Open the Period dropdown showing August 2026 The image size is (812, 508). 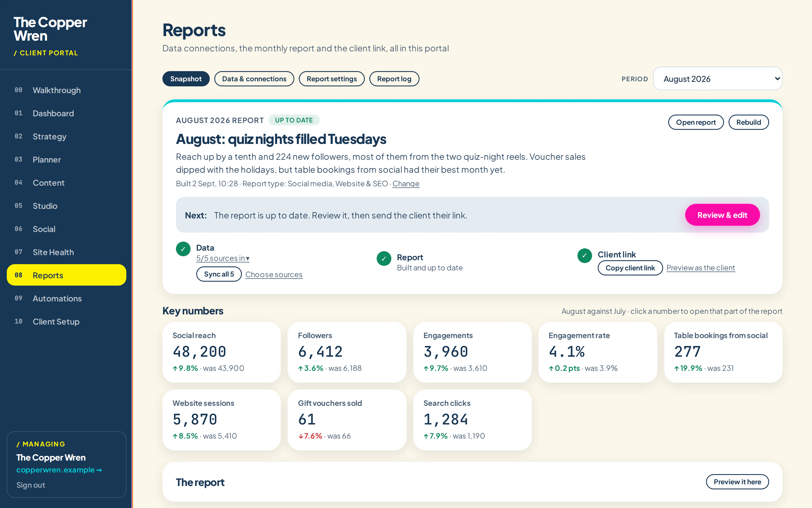tap(718, 79)
